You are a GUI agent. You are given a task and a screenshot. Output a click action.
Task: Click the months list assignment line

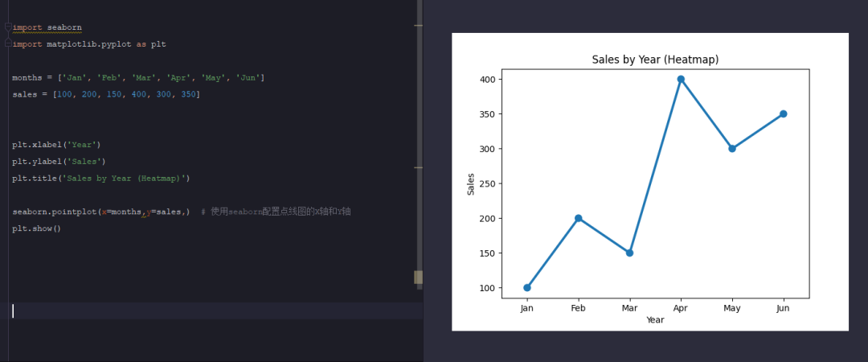tap(137, 77)
